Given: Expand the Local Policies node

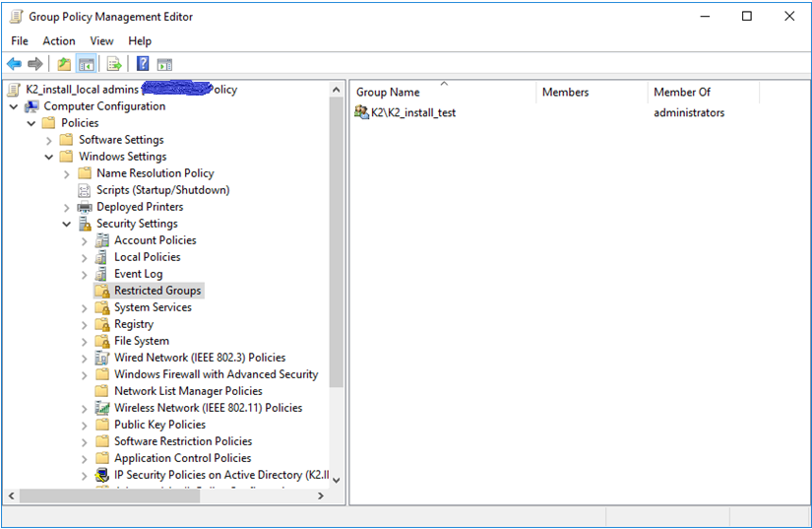Looking at the screenshot, I should click(85, 258).
